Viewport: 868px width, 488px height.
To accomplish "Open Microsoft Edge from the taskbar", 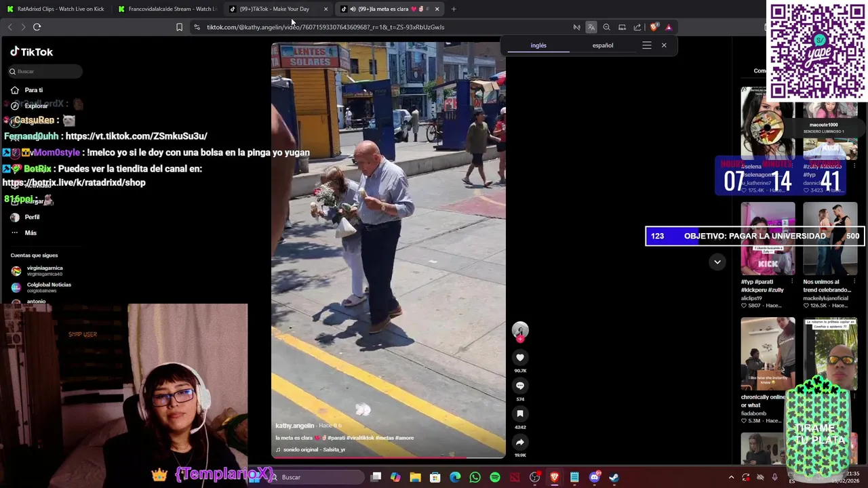I will [x=455, y=477].
